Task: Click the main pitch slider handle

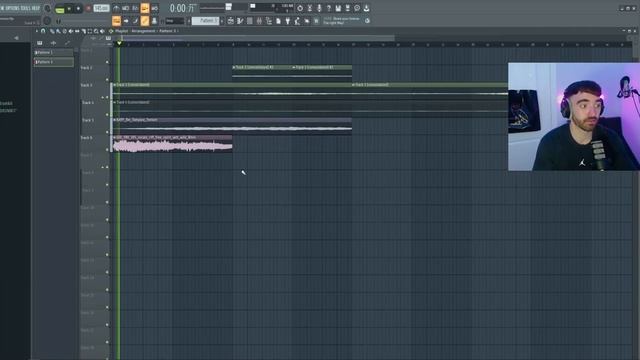Action: 229,7
